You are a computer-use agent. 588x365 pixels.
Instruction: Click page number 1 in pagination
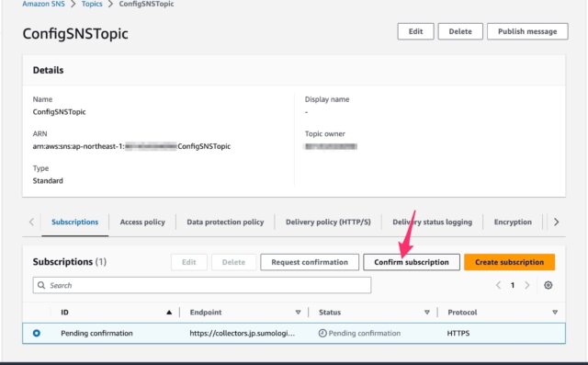click(513, 285)
